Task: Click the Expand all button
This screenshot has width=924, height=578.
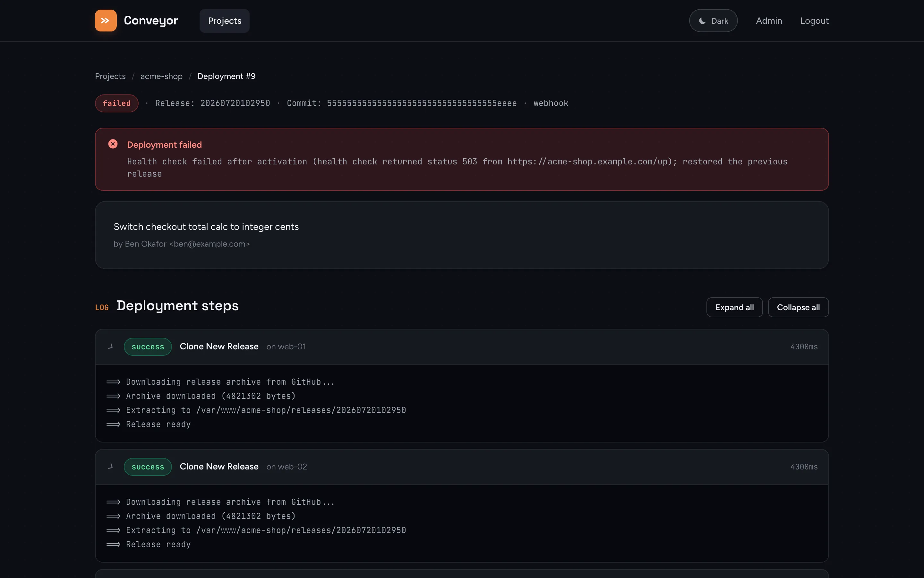Action: pyautogui.click(x=735, y=307)
